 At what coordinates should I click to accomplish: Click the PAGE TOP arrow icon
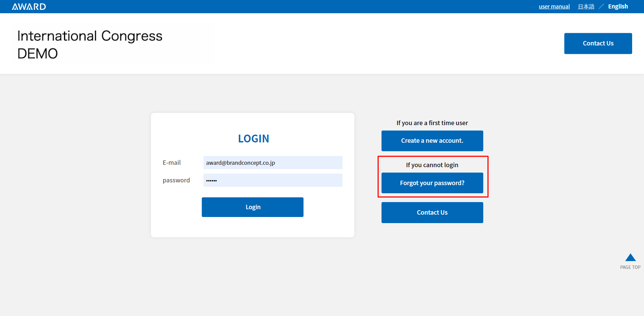tap(630, 258)
